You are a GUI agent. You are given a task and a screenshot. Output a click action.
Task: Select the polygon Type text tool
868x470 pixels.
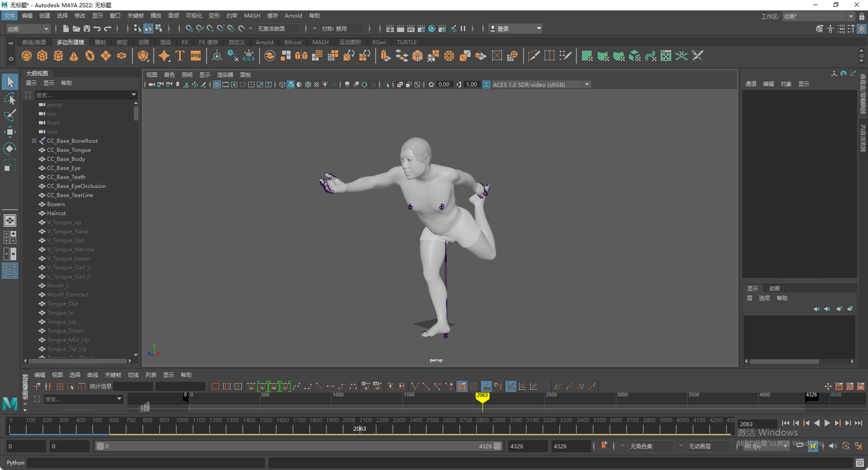tap(180, 56)
